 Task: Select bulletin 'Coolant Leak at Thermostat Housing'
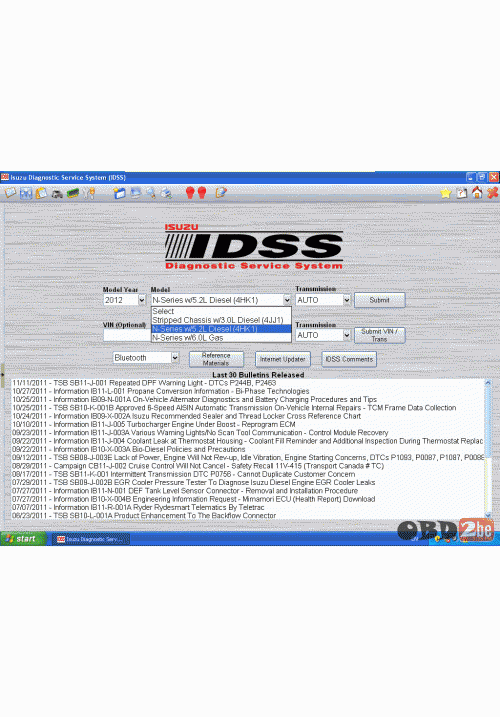247,441
